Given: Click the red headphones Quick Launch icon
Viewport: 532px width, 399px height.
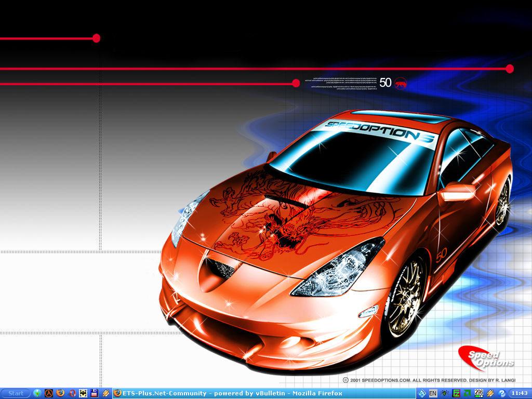Looking at the screenshot, I should [72, 393].
